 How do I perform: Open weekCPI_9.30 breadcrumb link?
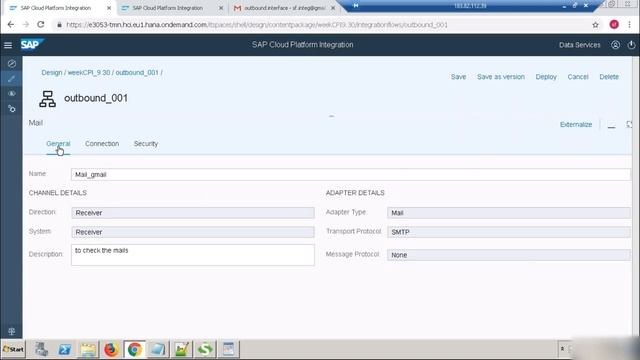click(89, 73)
